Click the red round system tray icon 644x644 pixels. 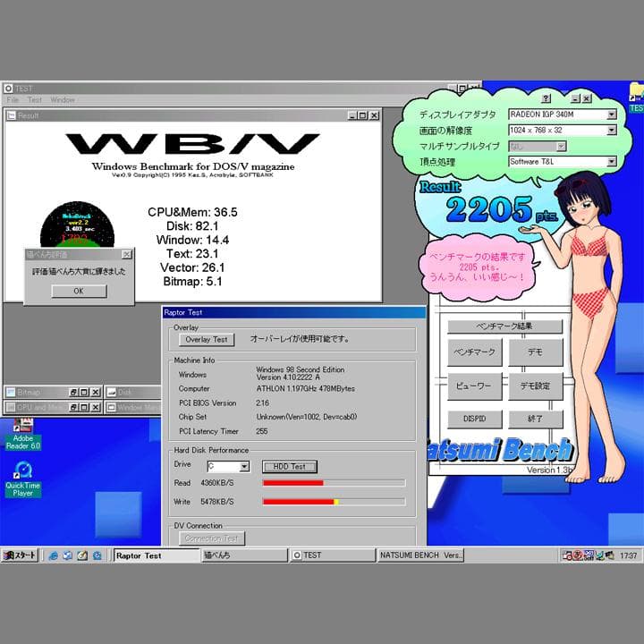(578, 555)
